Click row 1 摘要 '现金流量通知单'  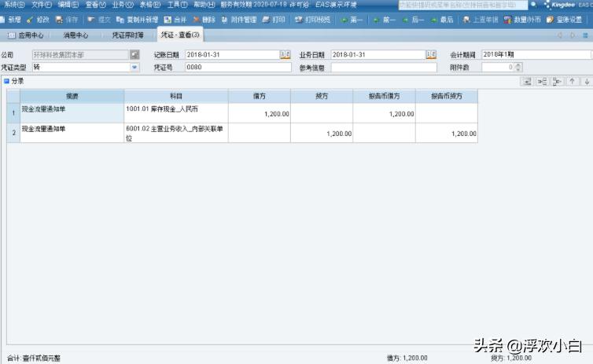pos(72,113)
